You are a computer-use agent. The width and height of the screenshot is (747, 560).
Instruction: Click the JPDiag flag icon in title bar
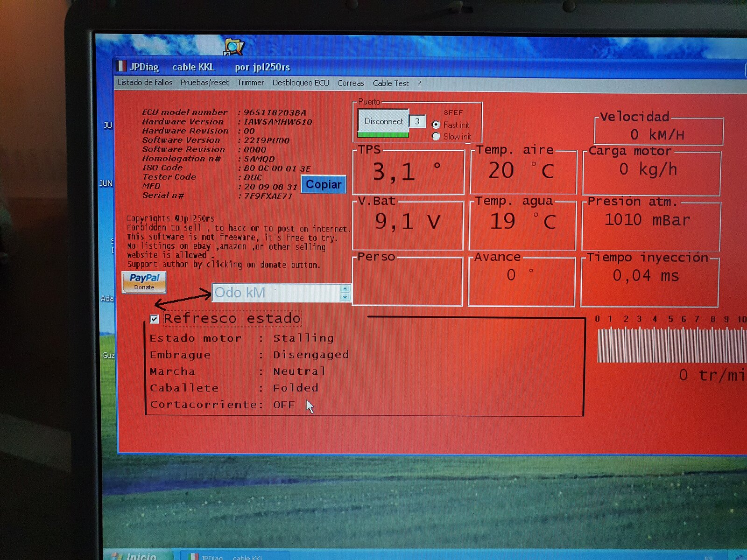[121, 66]
